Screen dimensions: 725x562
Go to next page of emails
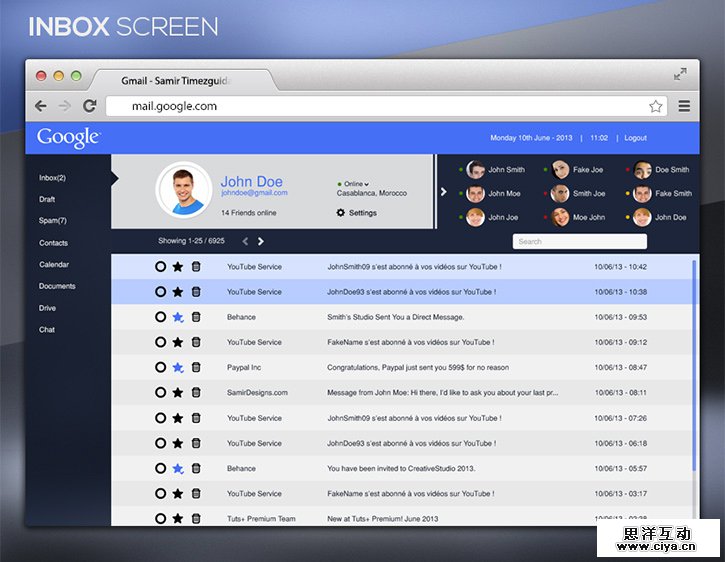261,241
